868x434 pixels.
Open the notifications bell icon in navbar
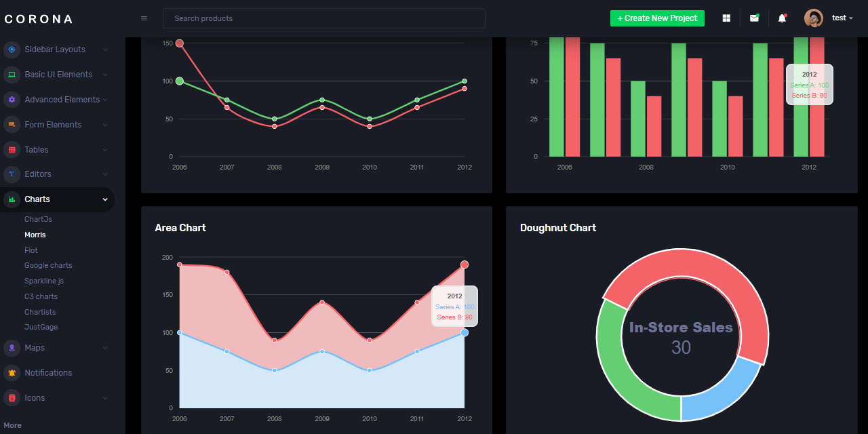pyautogui.click(x=782, y=18)
